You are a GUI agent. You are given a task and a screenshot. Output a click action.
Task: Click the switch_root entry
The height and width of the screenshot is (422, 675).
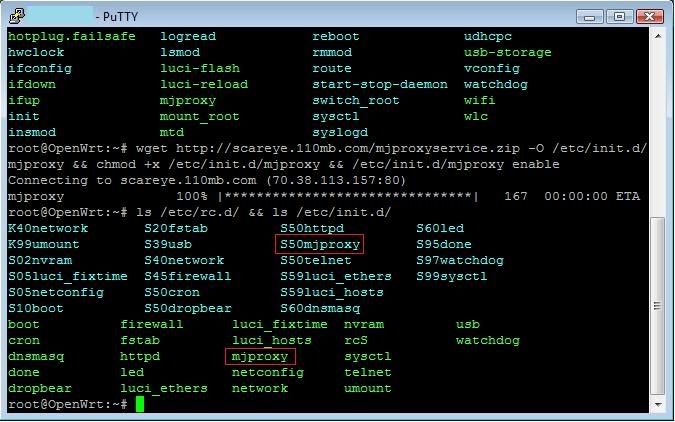pos(356,100)
